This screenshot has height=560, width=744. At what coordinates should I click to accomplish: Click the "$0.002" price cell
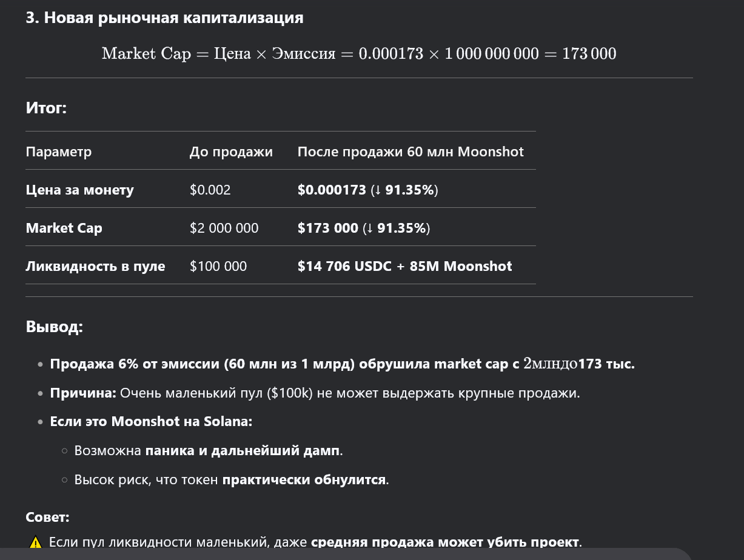[210, 190]
